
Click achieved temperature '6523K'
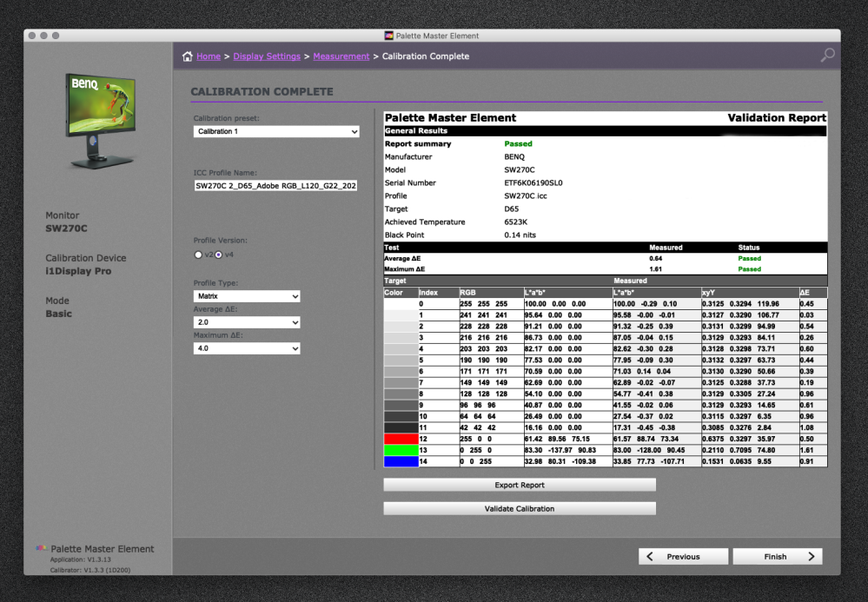tap(515, 222)
